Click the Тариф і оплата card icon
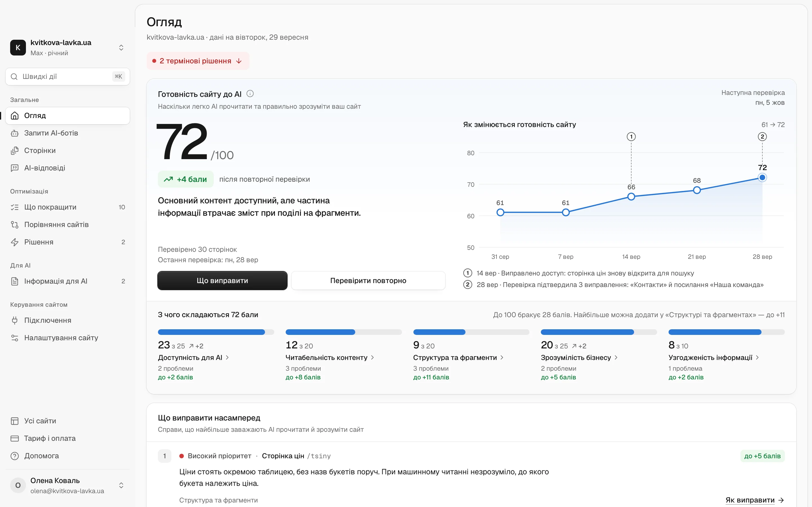 click(x=14, y=438)
